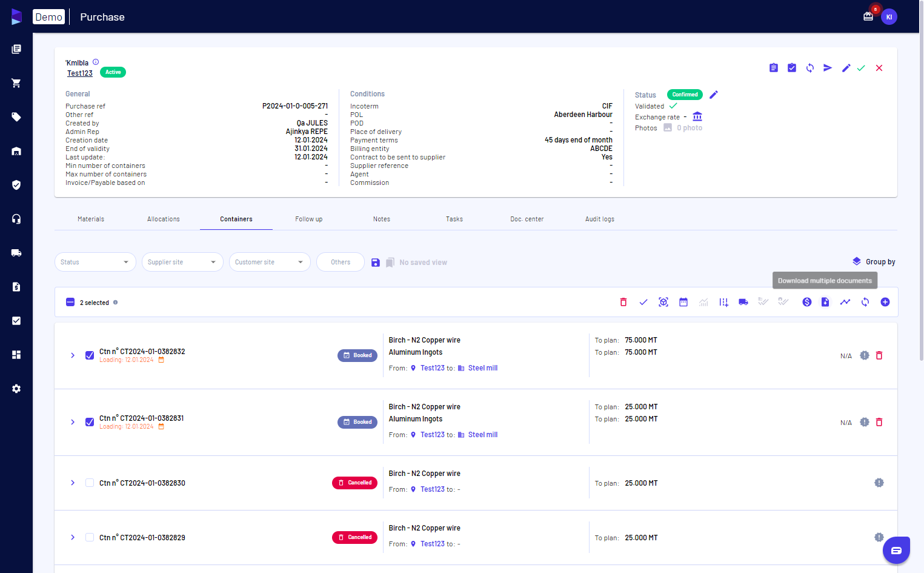Open the Customer site dropdown

click(270, 262)
